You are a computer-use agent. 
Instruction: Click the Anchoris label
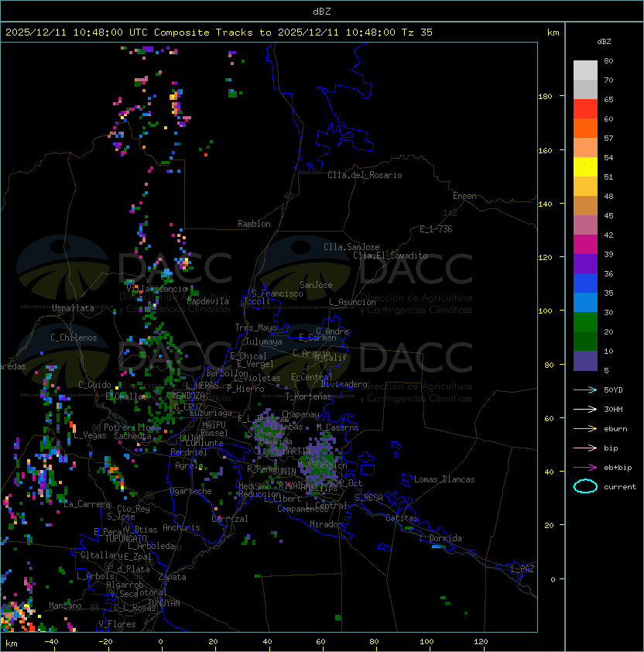tap(181, 527)
